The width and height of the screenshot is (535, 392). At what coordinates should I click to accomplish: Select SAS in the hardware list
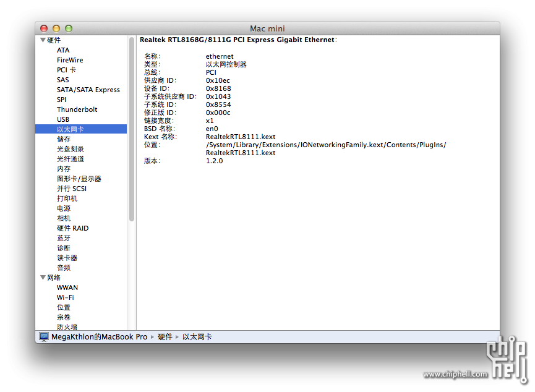63,80
